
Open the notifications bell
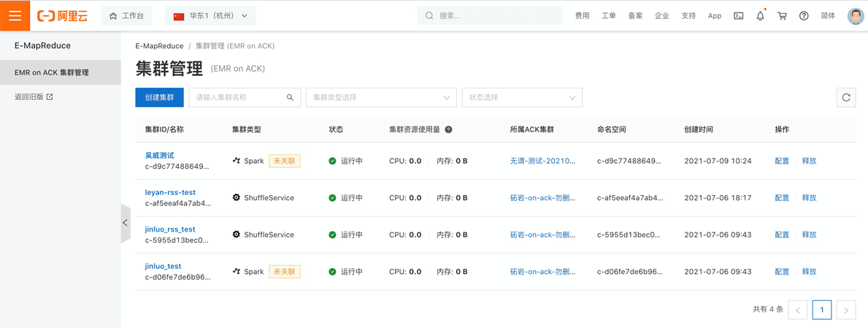pos(760,15)
